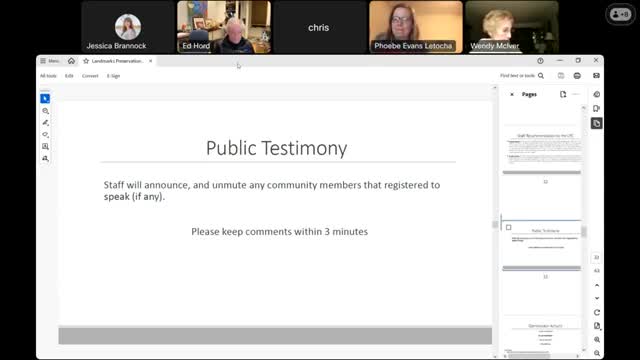Click the print document icon

[x=577, y=76]
